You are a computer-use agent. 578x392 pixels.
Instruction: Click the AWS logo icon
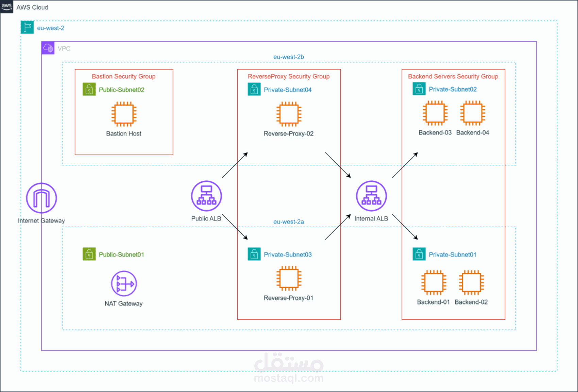point(6,6)
